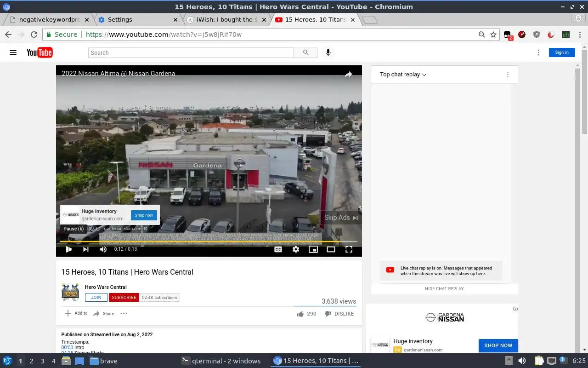
Task: Go to YouTube home via logo
Action: tap(40, 52)
